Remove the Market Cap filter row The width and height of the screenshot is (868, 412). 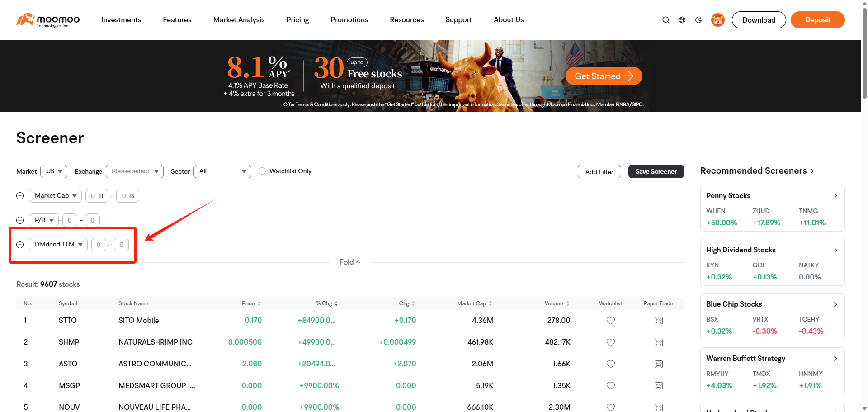pos(20,196)
